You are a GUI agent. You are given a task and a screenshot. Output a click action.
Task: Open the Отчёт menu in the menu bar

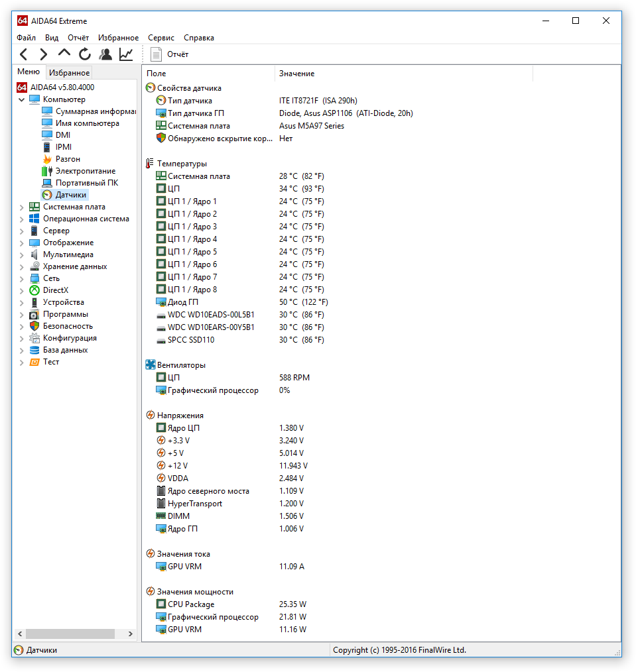tap(78, 38)
